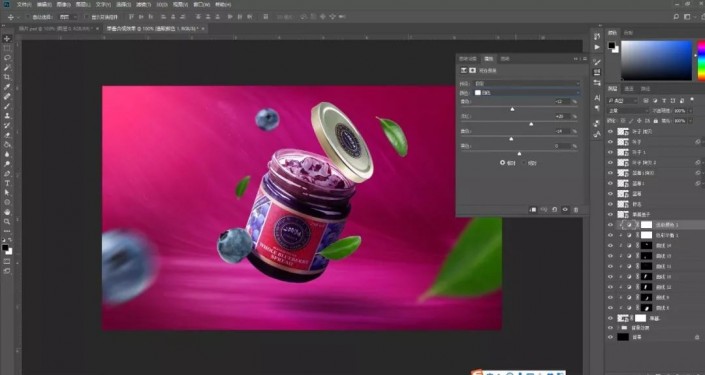
Task: Hide the topmost layer via its eye icon
Action: (610, 132)
